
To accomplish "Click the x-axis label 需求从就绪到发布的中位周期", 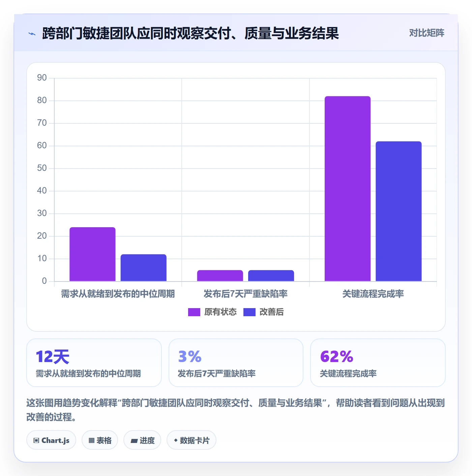I will point(118,294).
